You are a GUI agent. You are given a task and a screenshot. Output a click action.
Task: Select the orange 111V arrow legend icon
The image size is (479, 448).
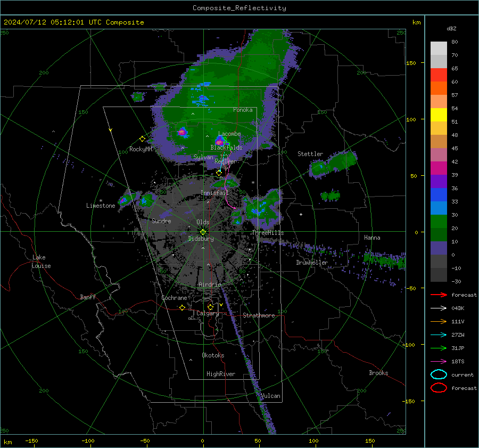(x=439, y=321)
